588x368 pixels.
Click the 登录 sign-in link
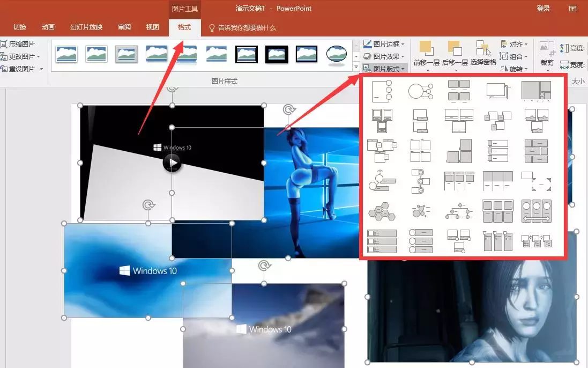click(x=543, y=8)
